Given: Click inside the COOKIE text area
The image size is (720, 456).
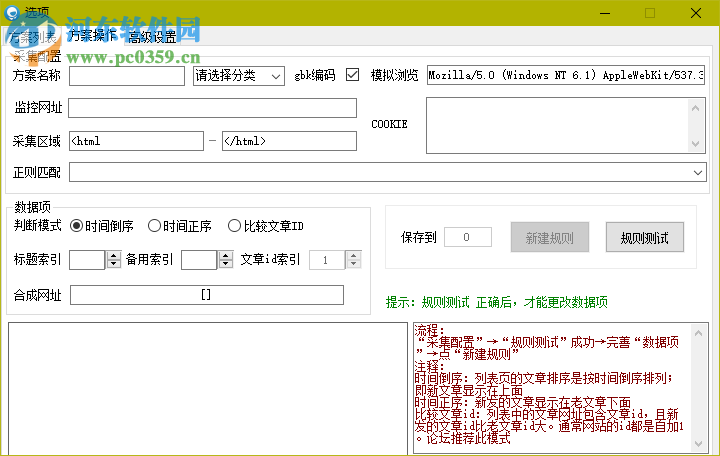Looking at the screenshot, I should point(557,125).
